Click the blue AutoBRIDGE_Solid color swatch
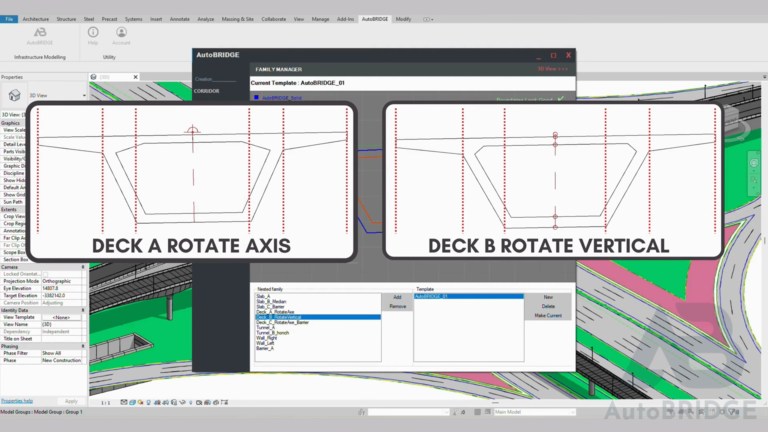768x432 pixels. coord(256,97)
